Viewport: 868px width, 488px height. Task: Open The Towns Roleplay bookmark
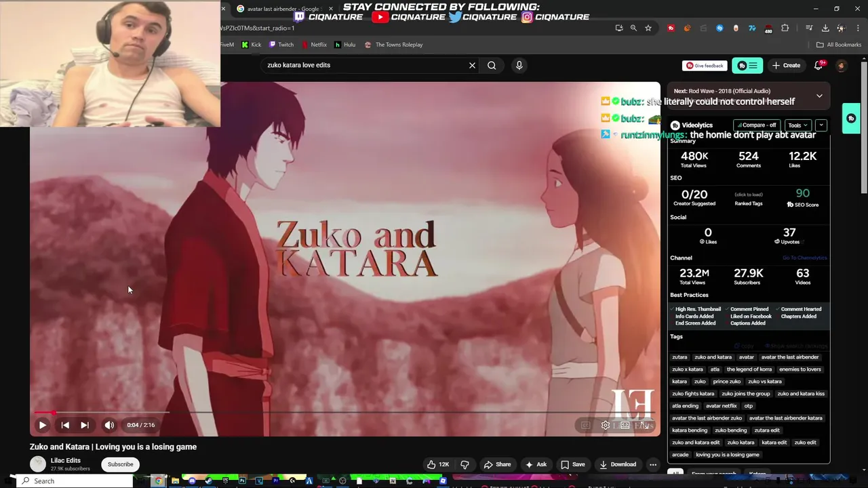(394, 45)
